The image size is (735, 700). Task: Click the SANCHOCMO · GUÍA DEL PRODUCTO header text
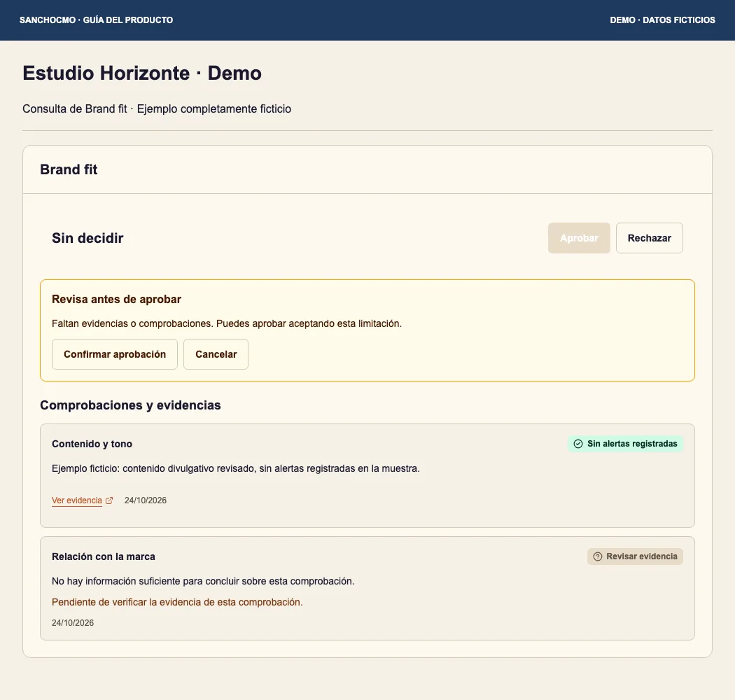pos(96,20)
